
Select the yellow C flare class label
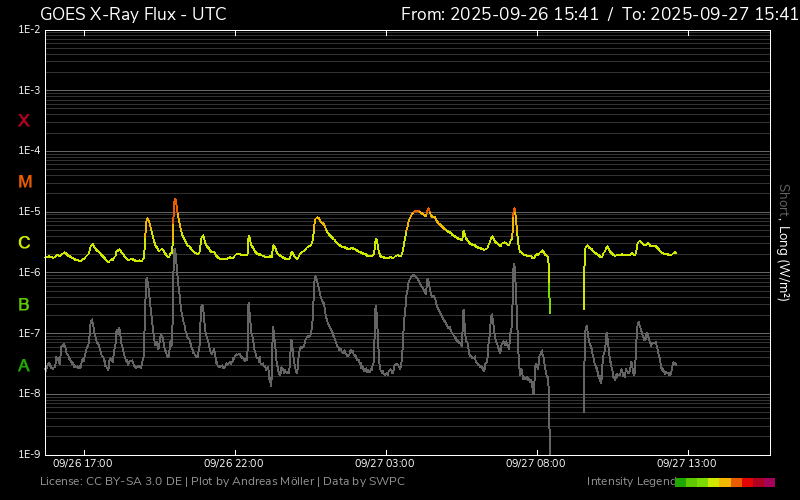24,243
